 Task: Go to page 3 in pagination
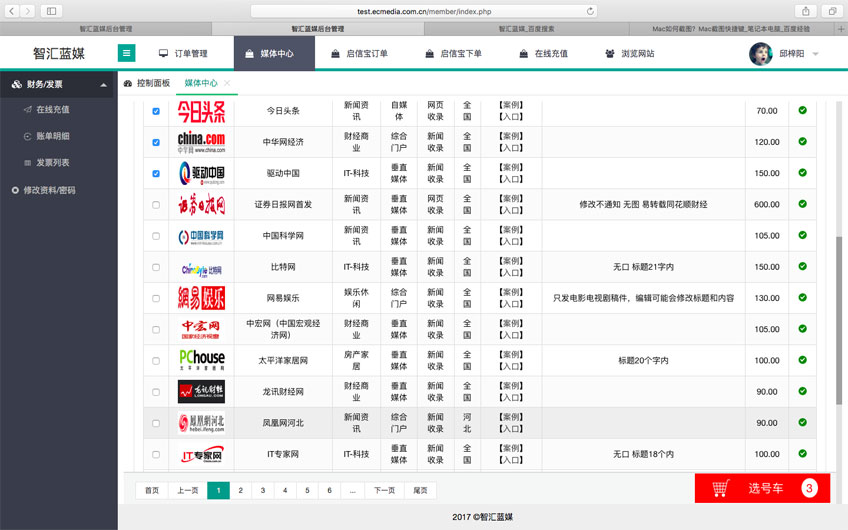point(263,491)
